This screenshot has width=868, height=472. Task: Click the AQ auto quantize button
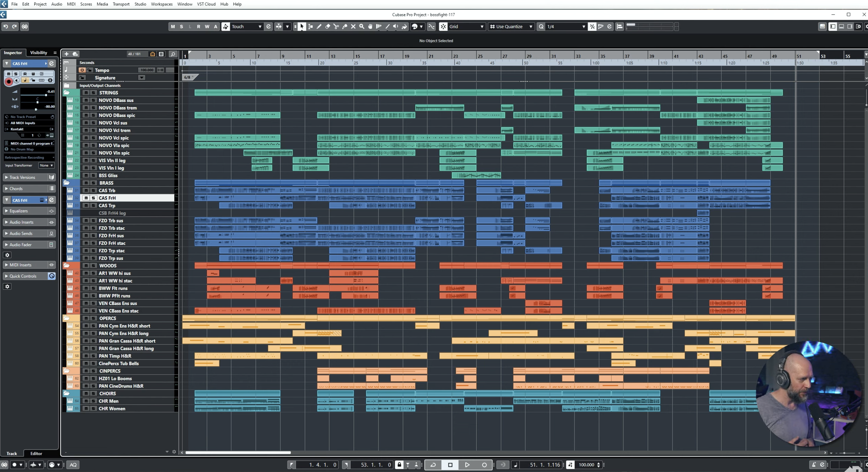73,465
